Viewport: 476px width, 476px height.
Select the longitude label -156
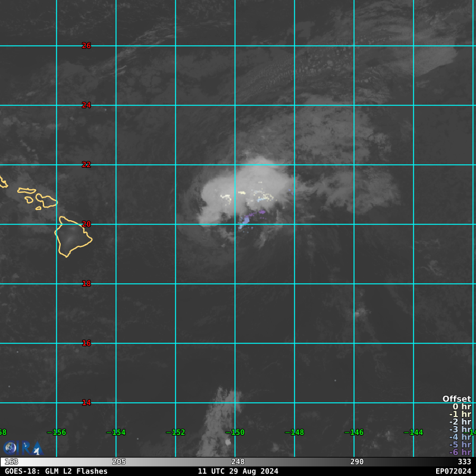[x=57, y=433]
